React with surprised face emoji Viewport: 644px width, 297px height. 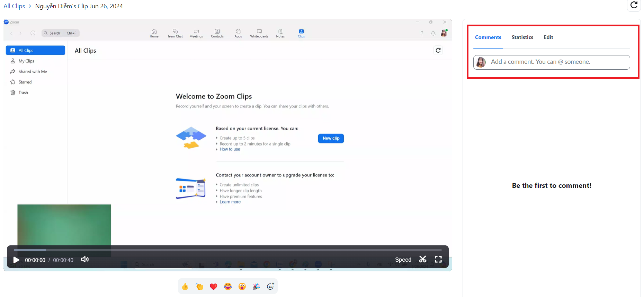(x=242, y=287)
